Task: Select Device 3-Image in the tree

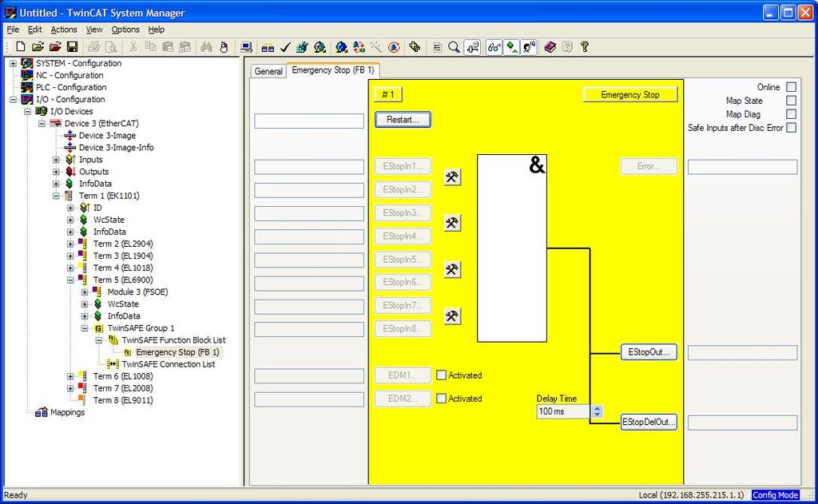Action: [107, 135]
